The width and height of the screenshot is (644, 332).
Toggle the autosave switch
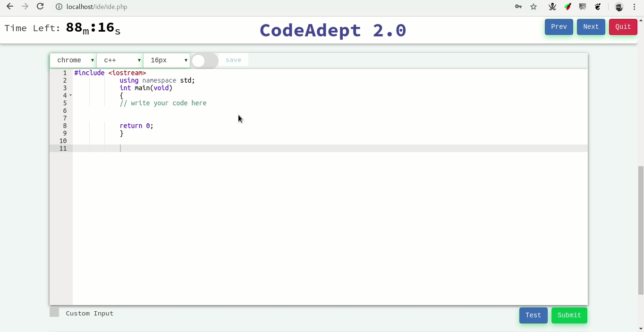[205, 60]
